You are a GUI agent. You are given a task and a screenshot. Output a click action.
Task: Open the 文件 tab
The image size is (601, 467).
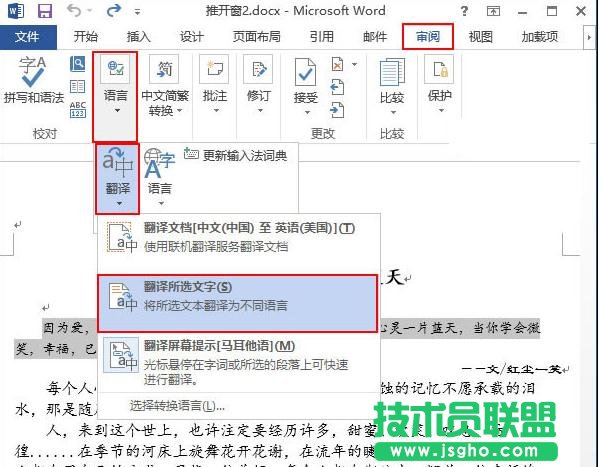(x=28, y=37)
